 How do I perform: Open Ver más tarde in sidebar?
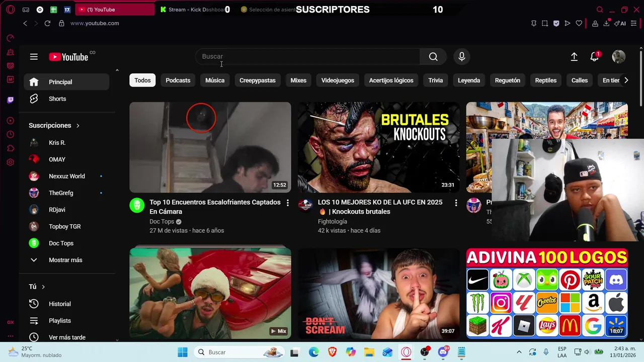pos(66,337)
